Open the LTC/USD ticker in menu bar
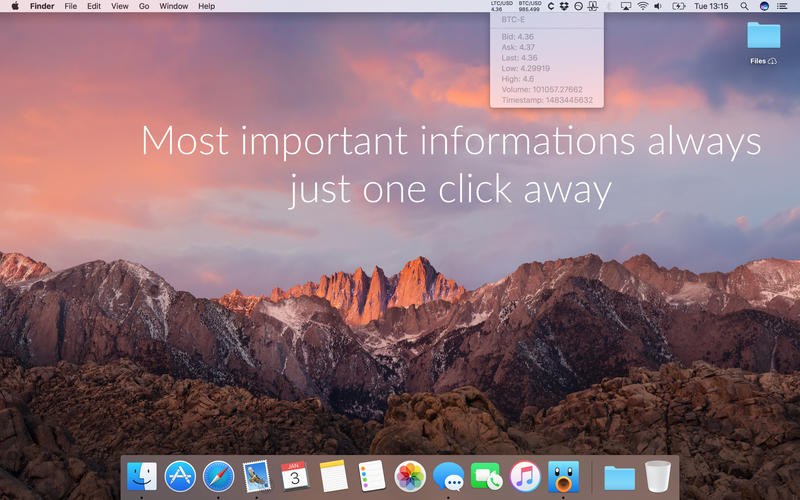800x500 pixels. click(502, 6)
